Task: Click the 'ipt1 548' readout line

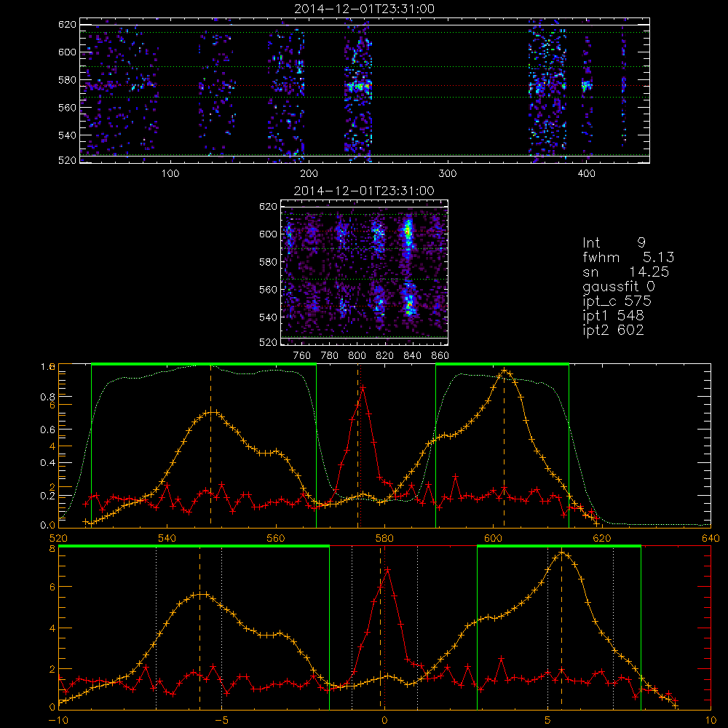Action: pyautogui.click(x=613, y=316)
